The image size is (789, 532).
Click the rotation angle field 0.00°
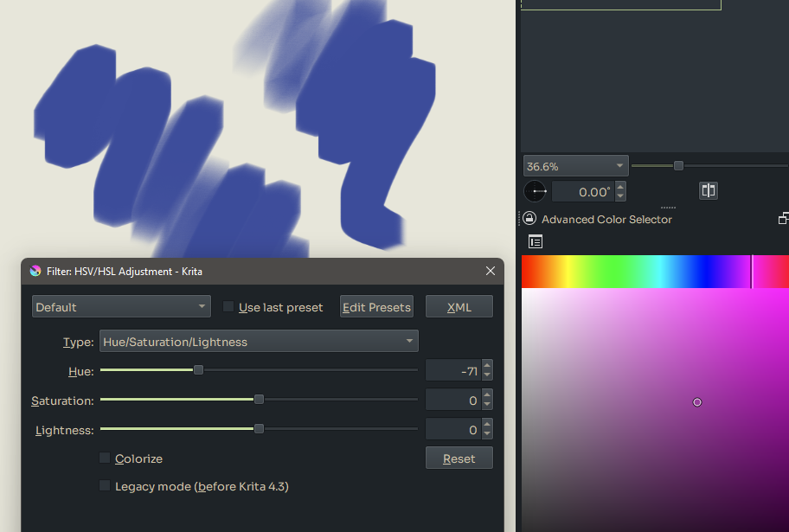click(583, 192)
